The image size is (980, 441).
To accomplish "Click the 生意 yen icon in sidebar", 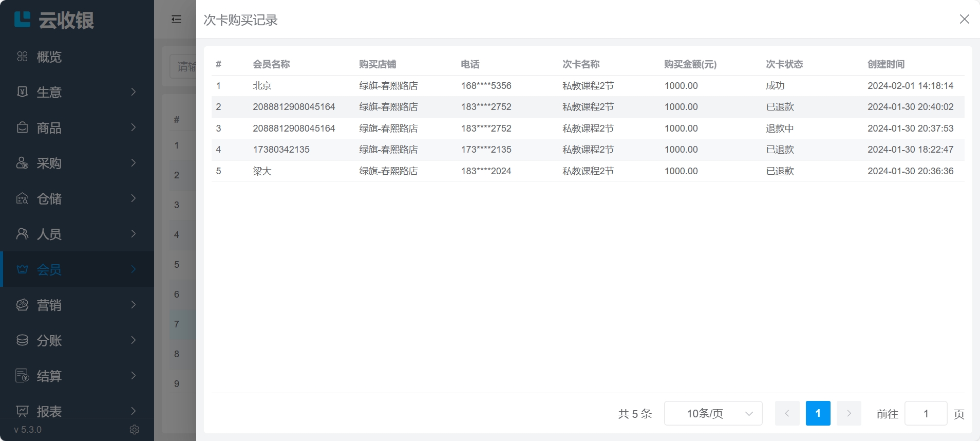I will coord(22,92).
